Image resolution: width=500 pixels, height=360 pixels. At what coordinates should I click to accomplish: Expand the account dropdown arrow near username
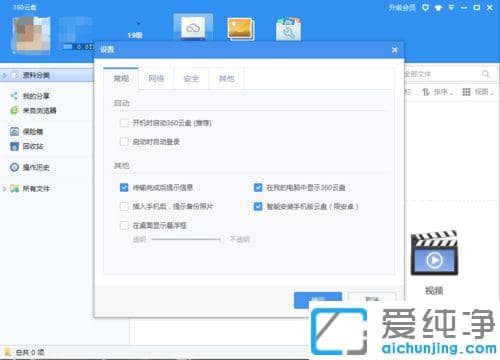tap(139, 23)
